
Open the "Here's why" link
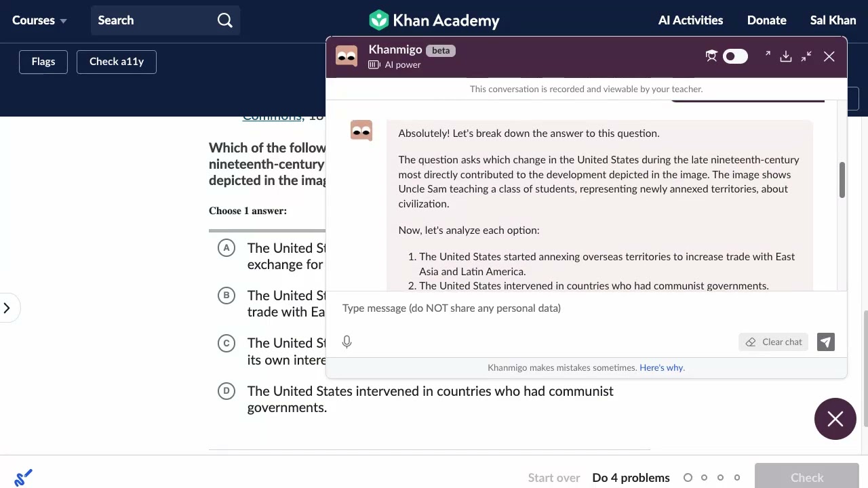point(661,368)
